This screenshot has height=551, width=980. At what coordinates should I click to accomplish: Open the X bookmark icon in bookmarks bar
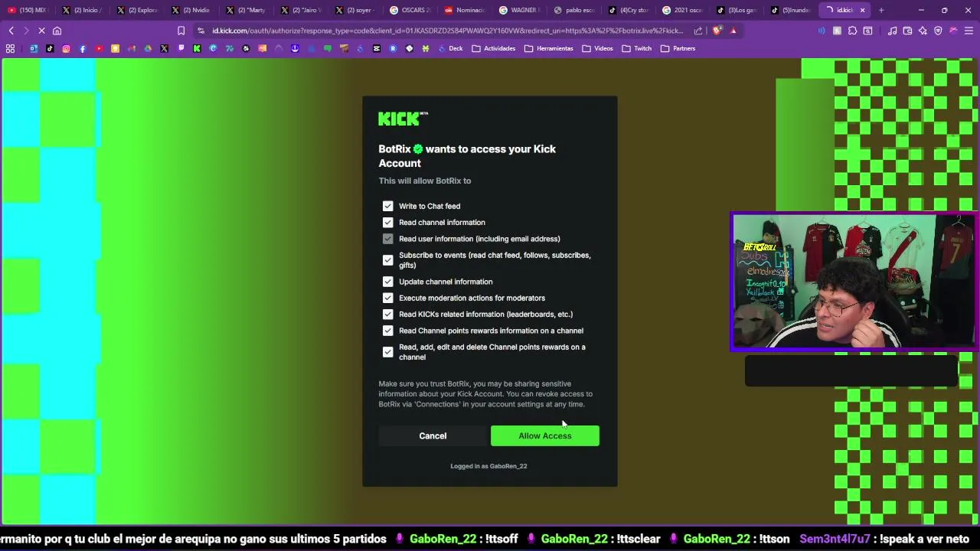click(164, 48)
